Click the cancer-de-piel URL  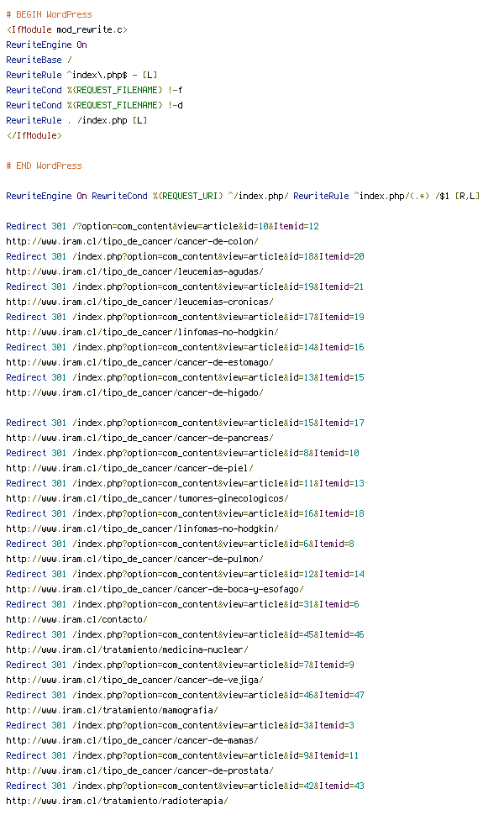[130, 468]
